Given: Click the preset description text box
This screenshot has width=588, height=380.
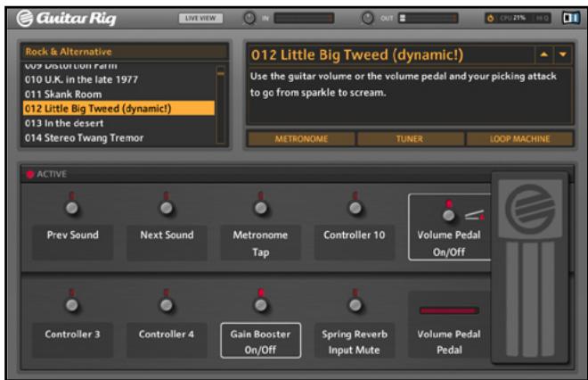Looking at the screenshot, I should [410, 95].
